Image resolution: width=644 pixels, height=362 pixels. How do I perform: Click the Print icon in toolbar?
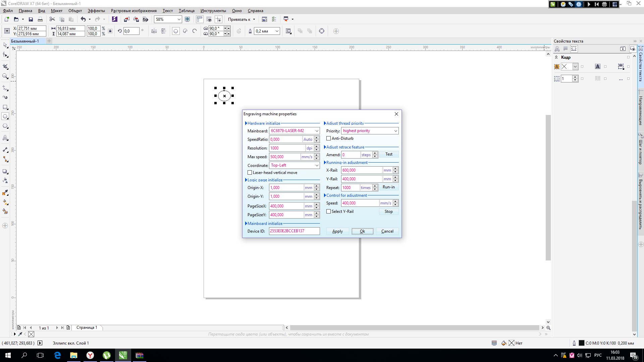[40, 19]
